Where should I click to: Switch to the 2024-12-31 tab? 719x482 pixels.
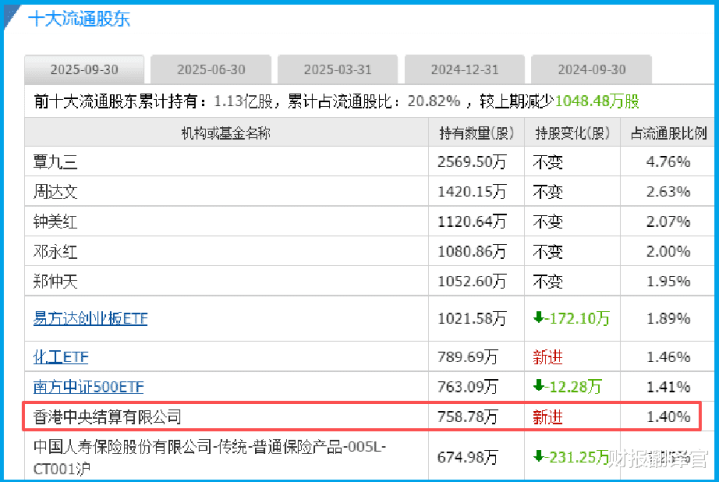[465, 69]
